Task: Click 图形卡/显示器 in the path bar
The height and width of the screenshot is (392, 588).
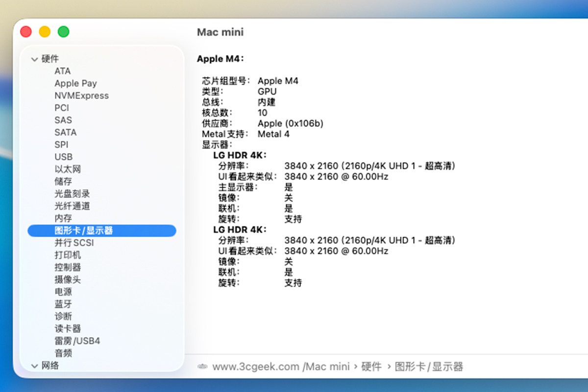Action: pos(429,367)
